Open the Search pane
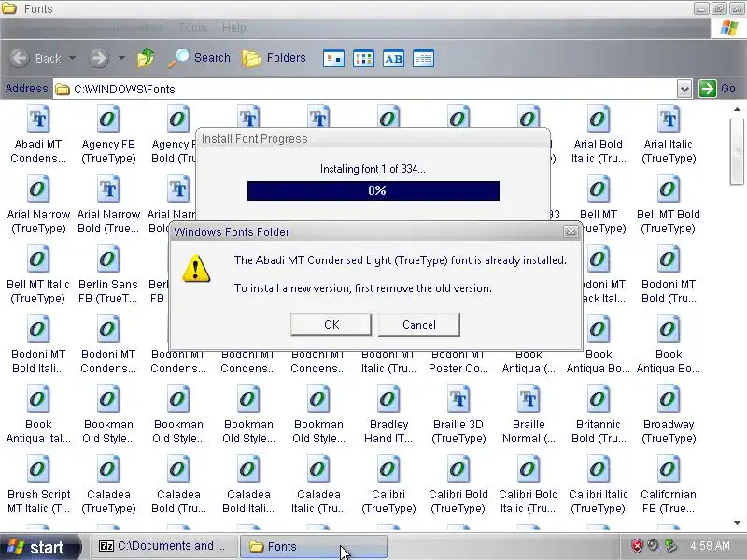This screenshot has width=747, height=560. point(199,58)
